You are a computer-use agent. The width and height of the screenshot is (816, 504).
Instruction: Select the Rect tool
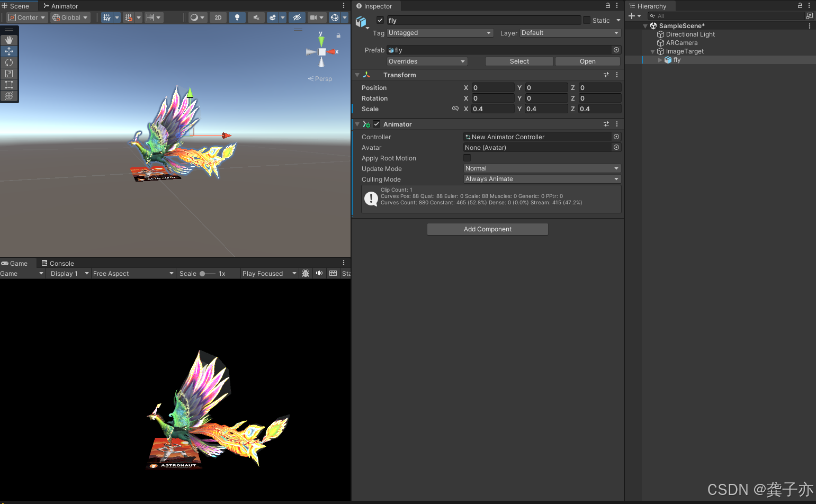click(x=9, y=85)
